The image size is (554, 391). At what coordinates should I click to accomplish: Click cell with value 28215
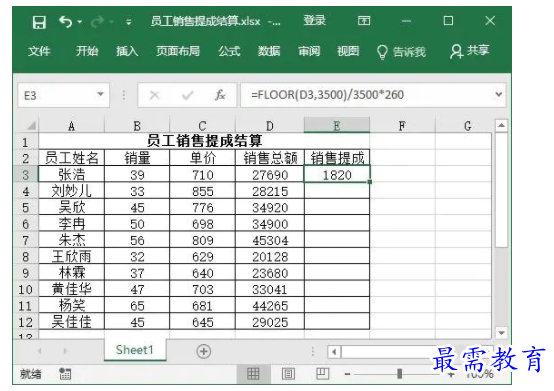[270, 191]
